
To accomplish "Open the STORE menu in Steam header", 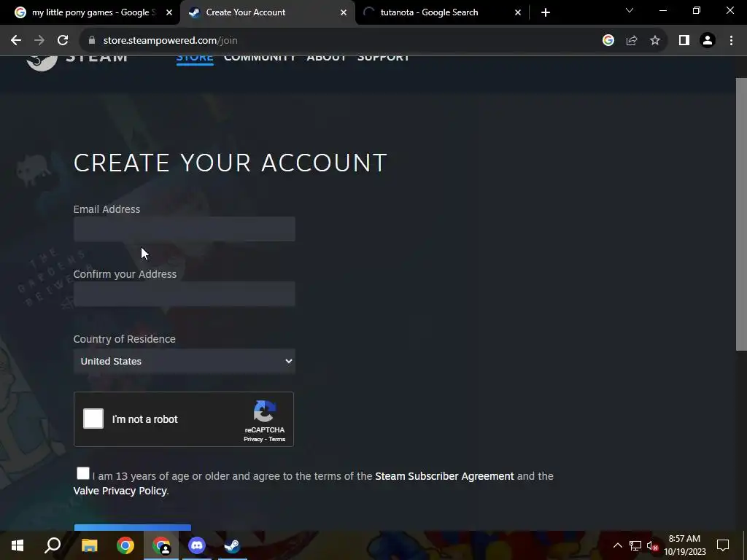I will pos(194,58).
